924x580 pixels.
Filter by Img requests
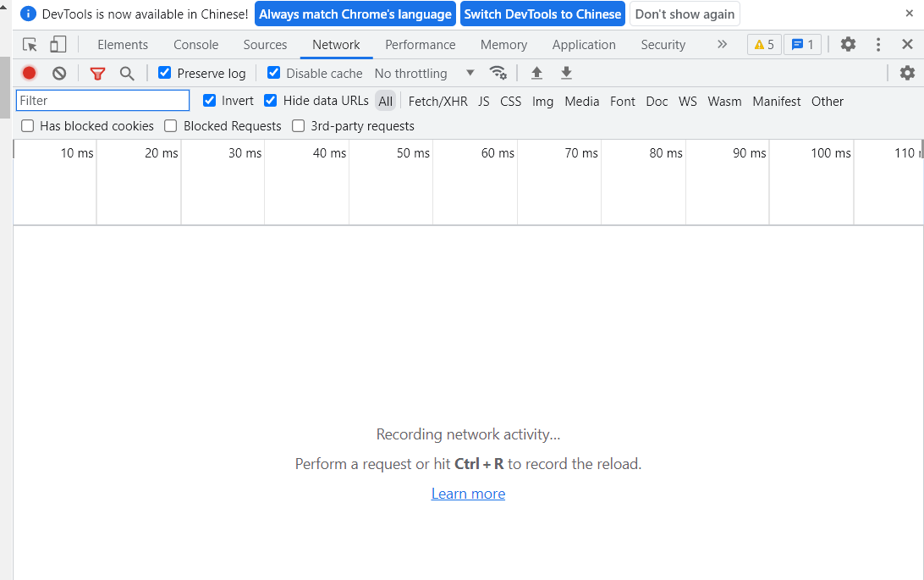click(x=542, y=101)
